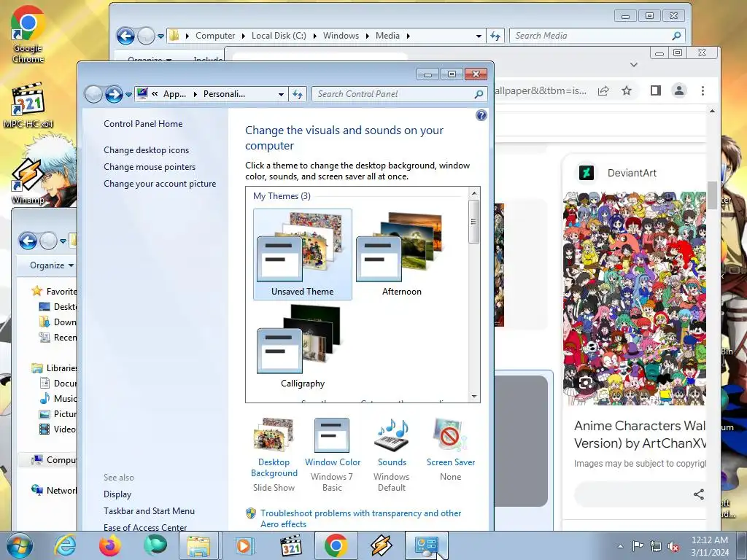747x560 pixels.
Task: Refresh the Media folder view
Action: click(495, 36)
